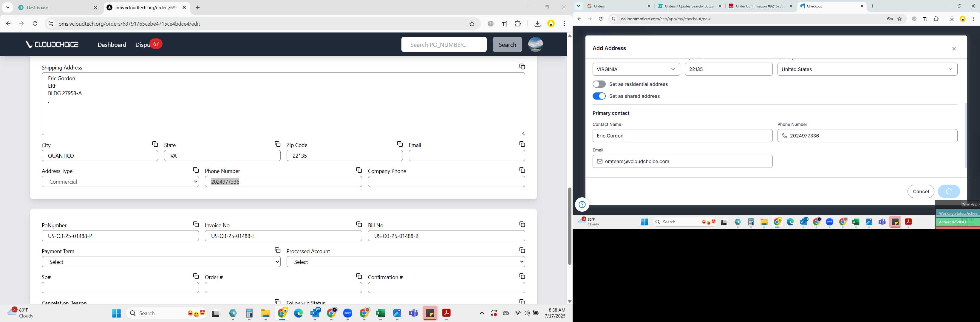Bookmark the OMS page with the star
The height and width of the screenshot is (322, 980).
click(x=472, y=24)
